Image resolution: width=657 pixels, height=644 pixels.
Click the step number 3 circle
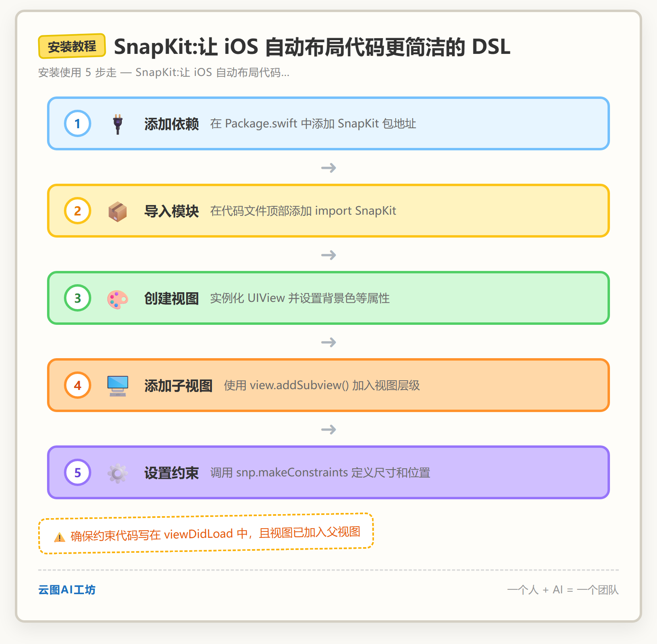tap(78, 298)
